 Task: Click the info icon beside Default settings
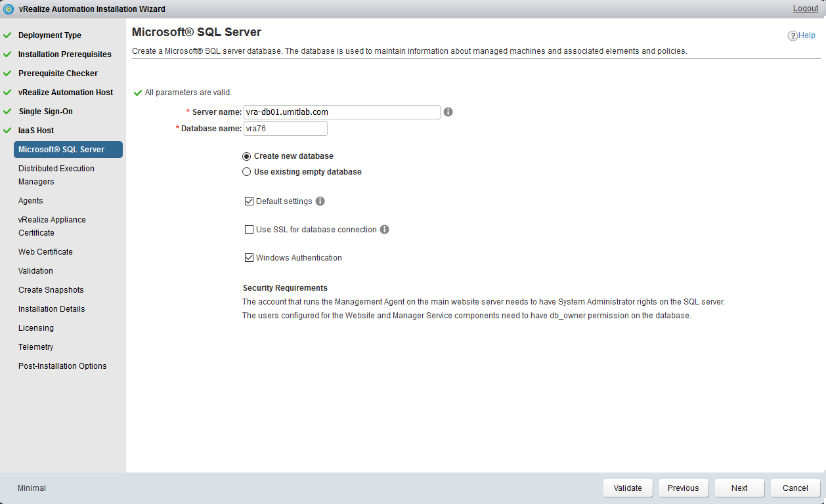(320, 201)
